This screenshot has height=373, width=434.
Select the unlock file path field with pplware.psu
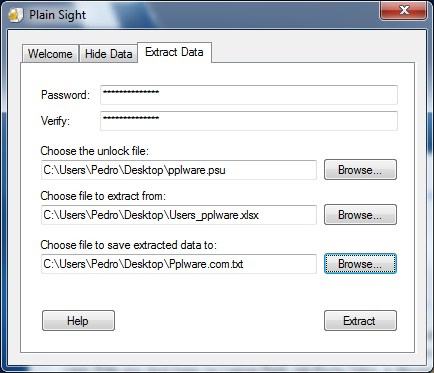[x=179, y=170]
